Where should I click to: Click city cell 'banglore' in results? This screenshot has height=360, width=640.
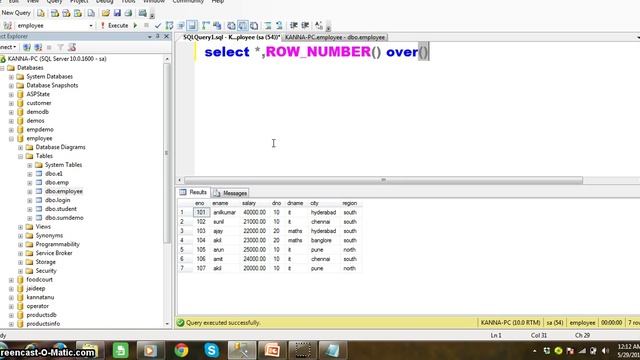click(321, 240)
